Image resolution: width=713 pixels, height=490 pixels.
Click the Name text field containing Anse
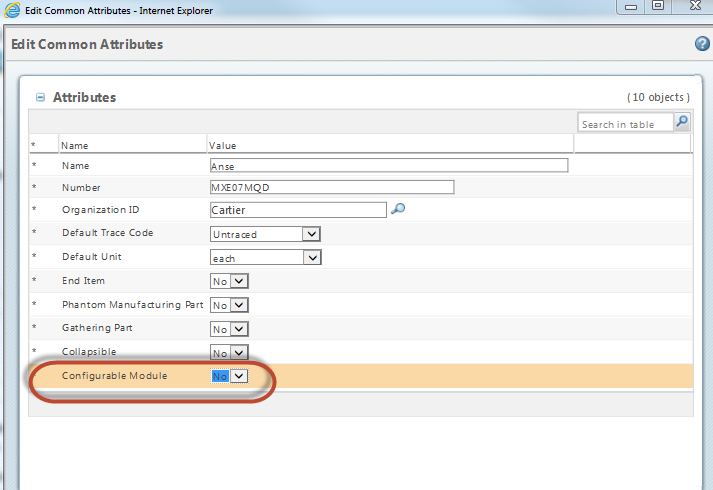pos(389,165)
